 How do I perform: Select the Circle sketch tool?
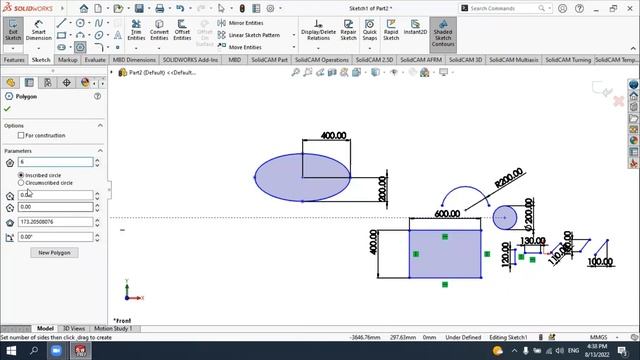80,23
